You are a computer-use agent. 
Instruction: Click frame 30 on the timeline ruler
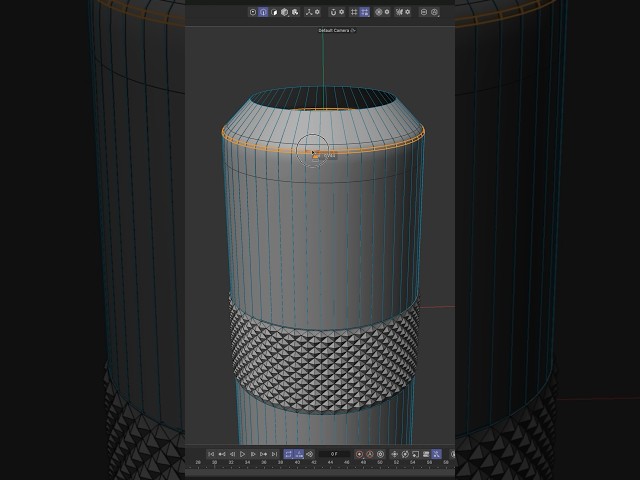[x=214, y=462]
